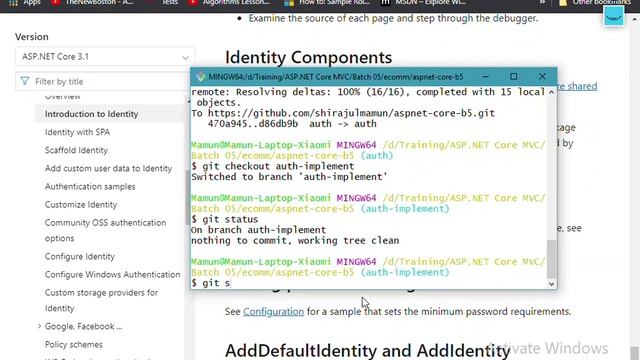Open Introduction to Identity in sidebar
This screenshot has width=640, height=360.
pyautogui.click(x=91, y=114)
